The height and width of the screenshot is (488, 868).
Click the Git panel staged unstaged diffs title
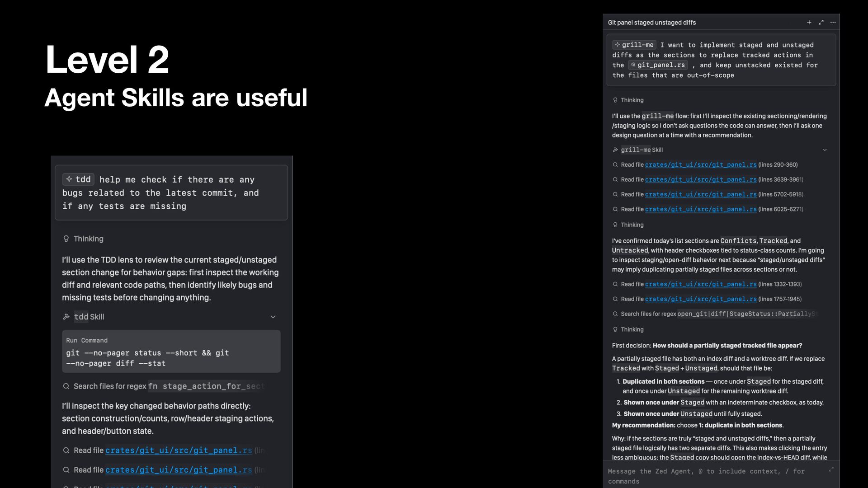pyautogui.click(x=652, y=22)
